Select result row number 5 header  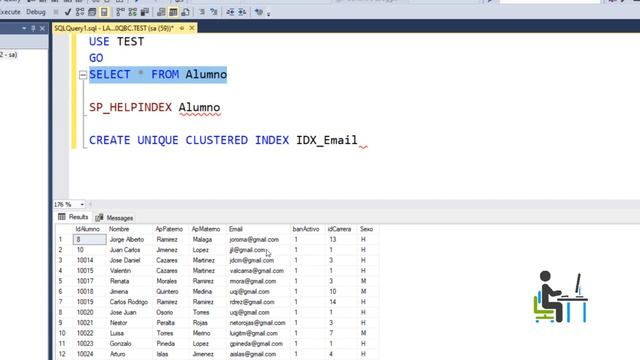coord(64,281)
